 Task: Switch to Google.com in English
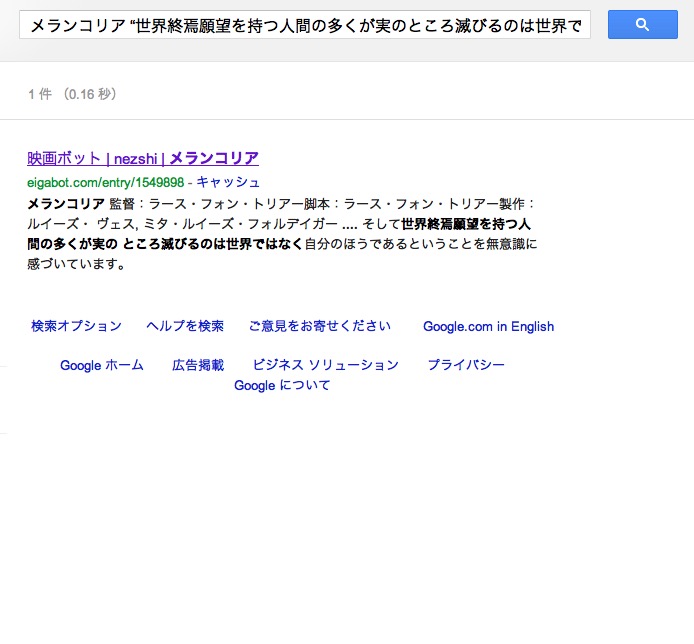(x=488, y=327)
